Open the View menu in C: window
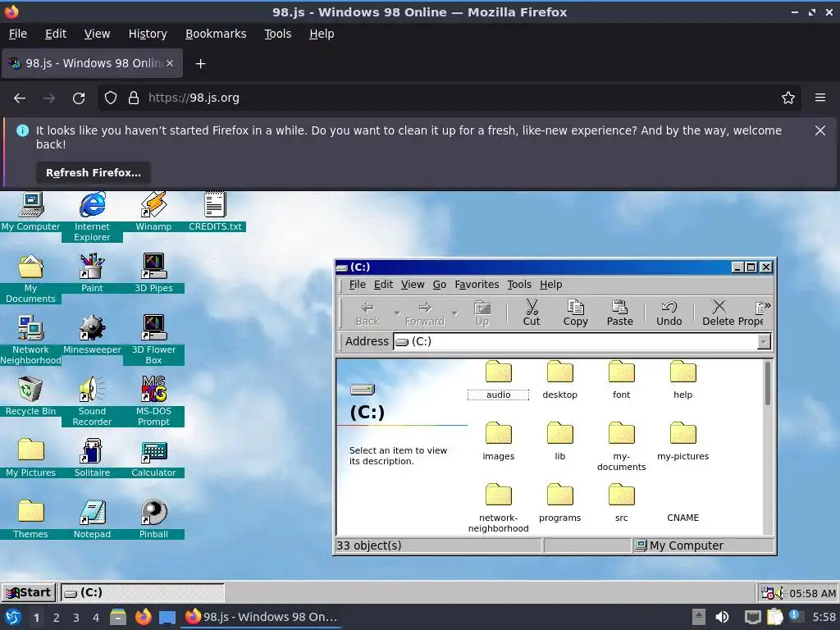This screenshot has height=630, width=840. tap(413, 285)
